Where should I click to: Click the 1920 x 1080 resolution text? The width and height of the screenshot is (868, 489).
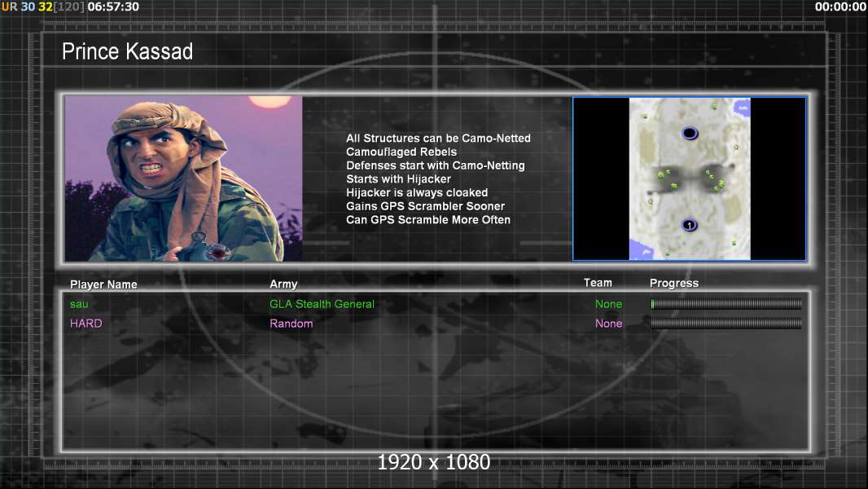(x=434, y=462)
